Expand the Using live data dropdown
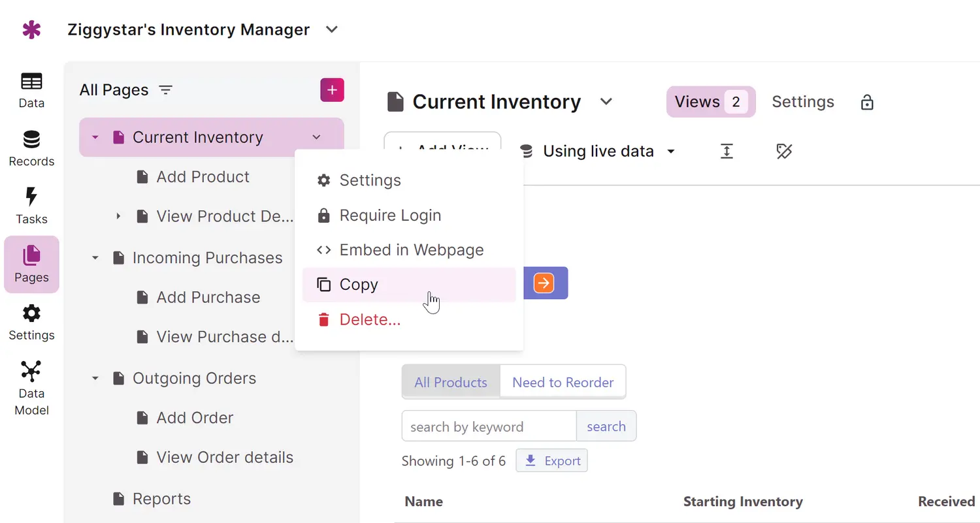The width and height of the screenshot is (980, 523). [670, 151]
